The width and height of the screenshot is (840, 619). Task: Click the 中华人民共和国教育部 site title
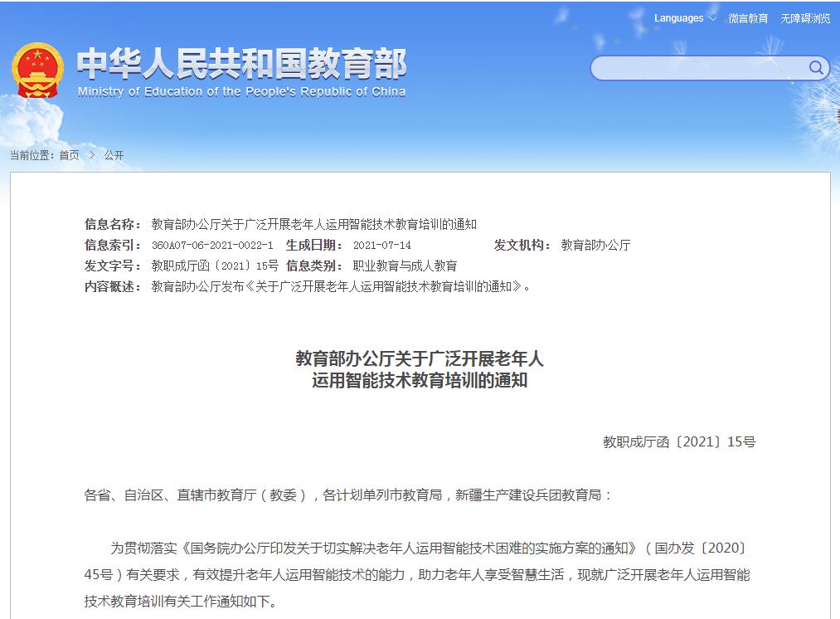pyautogui.click(x=241, y=64)
